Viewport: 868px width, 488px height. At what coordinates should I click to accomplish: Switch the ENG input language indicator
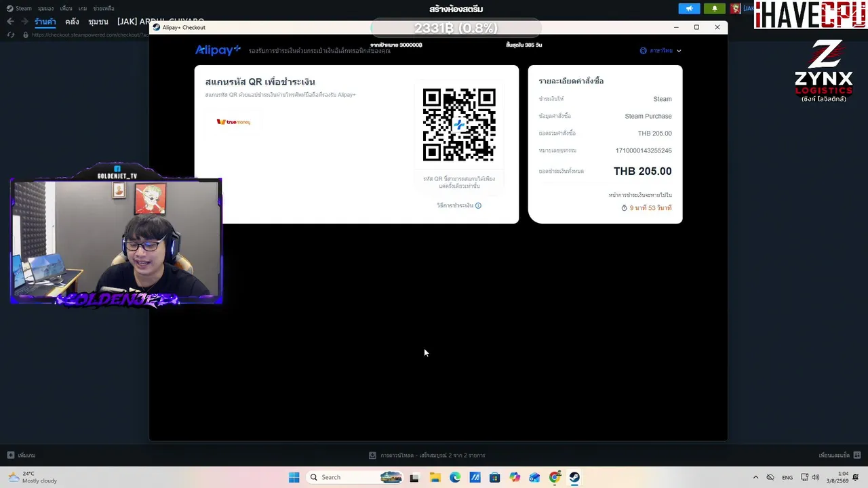pos(787,477)
